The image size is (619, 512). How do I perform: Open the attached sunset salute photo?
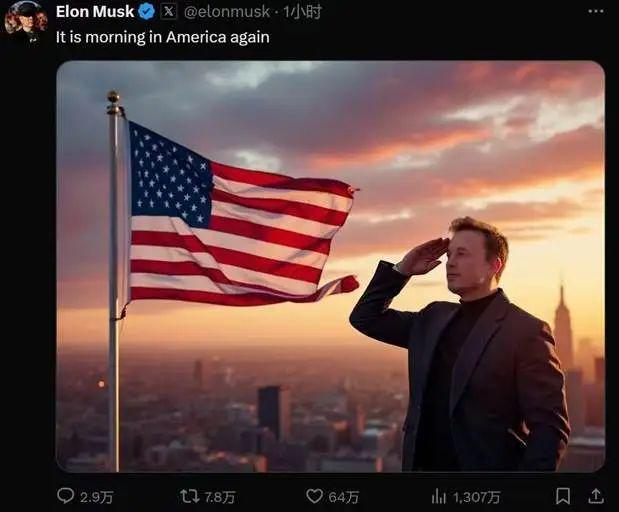pos(330,266)
